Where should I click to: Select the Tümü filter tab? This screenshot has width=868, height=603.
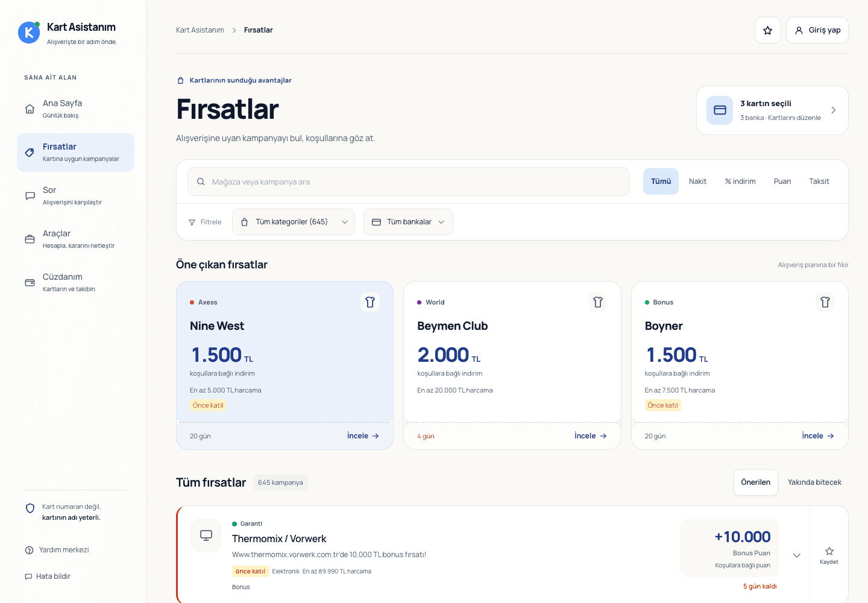pyautogui.click(x=661, y=182)
